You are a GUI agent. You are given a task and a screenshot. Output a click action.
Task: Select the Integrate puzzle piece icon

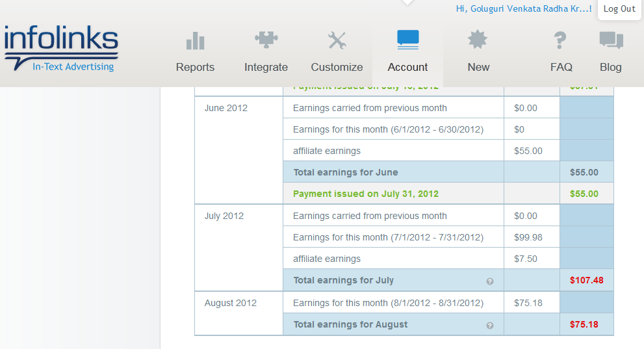pos(266,40)
